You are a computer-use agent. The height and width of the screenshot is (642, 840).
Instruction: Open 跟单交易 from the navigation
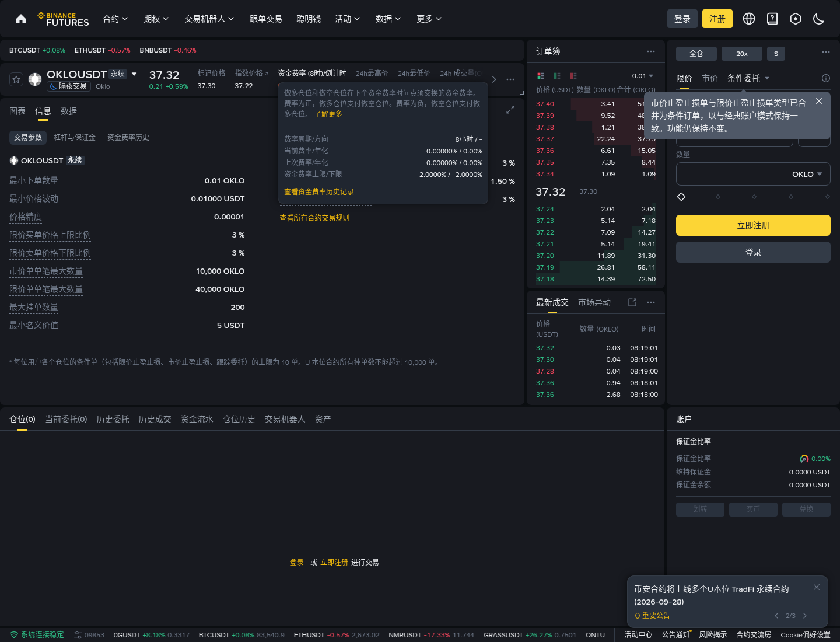pyautogui.click(x=266, y=19)
